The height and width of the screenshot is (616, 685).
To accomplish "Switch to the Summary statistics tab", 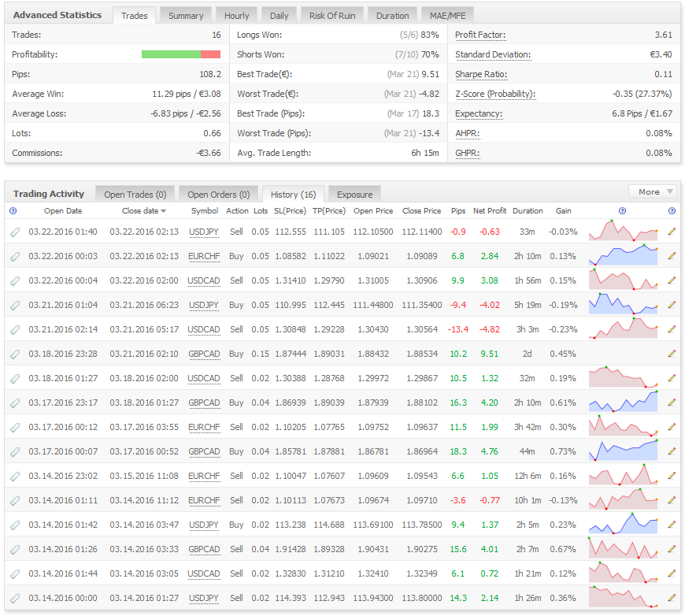I will click(x=186, y=15).
